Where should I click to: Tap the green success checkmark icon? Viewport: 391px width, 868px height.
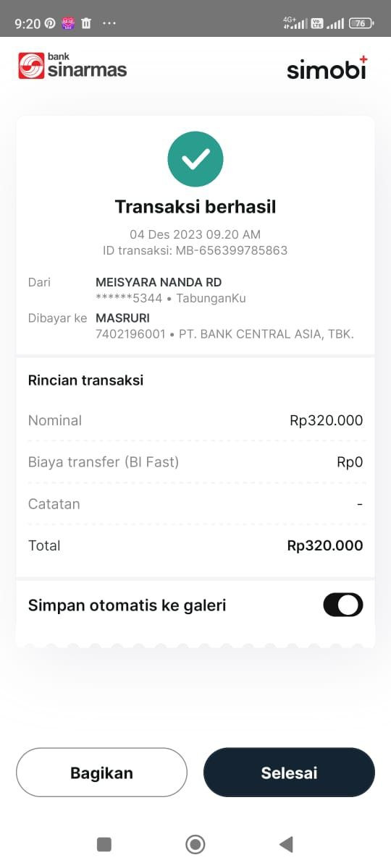coord(195,159)
